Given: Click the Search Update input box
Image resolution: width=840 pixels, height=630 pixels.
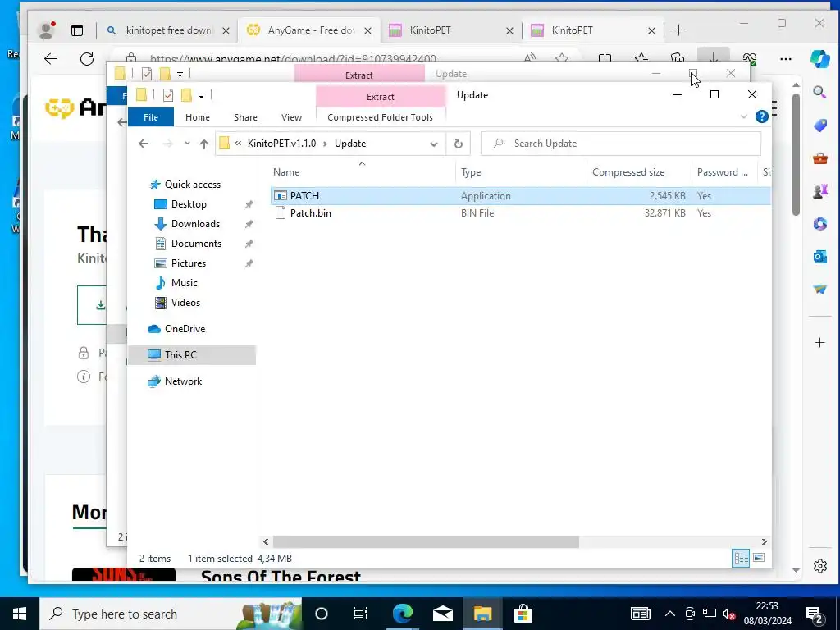Looking at the screenshot, I should (x=620, y=144).
